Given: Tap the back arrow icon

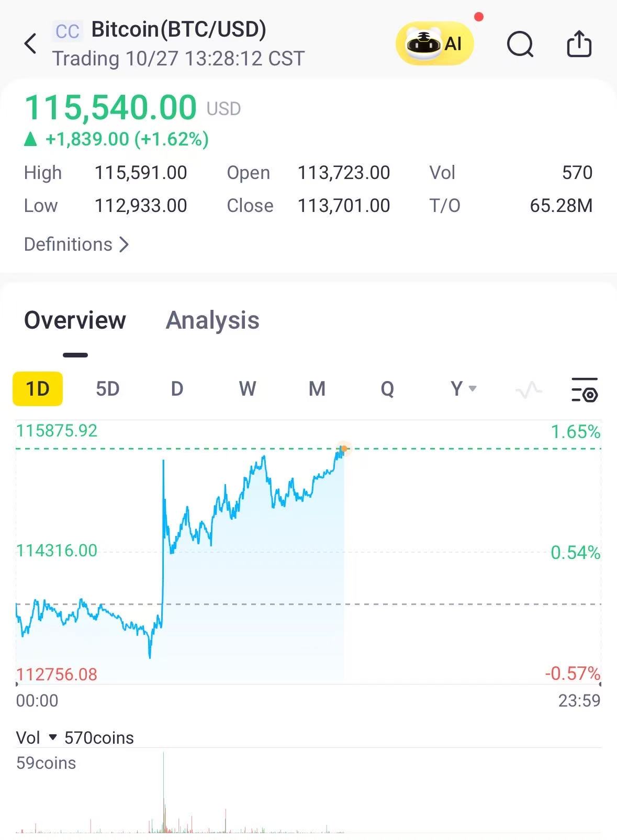Looking at the screenshot, I should click(31, 43).
